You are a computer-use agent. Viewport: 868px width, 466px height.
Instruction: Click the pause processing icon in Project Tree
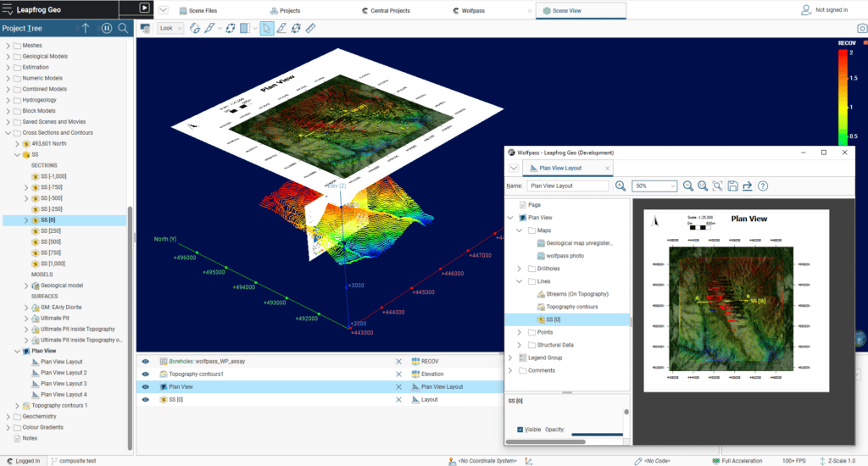107,28
